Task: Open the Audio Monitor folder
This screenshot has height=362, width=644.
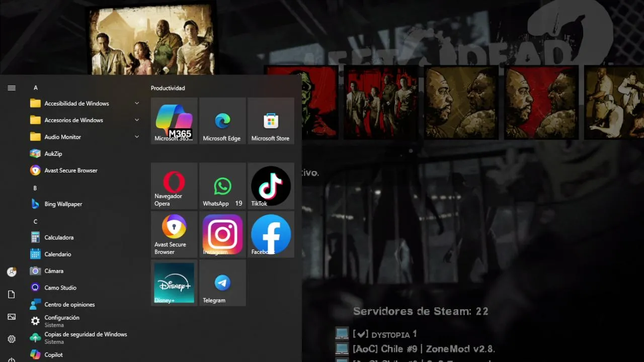Action: tap(86, 137)
